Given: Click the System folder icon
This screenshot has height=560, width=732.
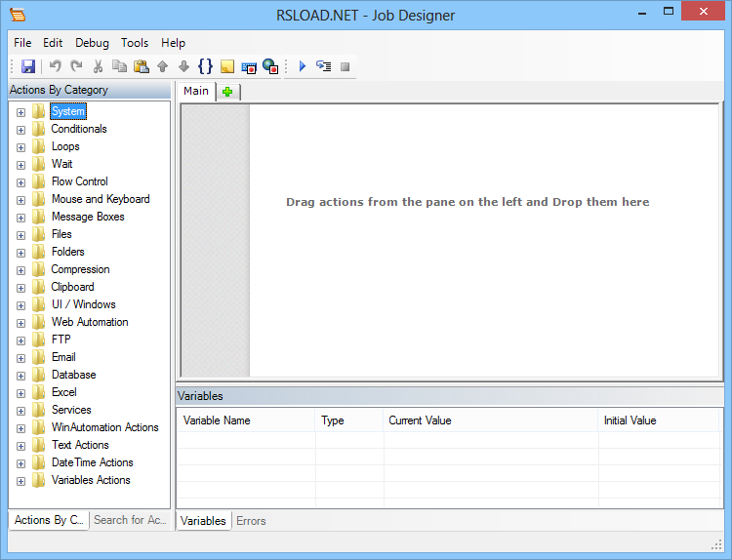Looking at the screenshot, I should point(38,111).
